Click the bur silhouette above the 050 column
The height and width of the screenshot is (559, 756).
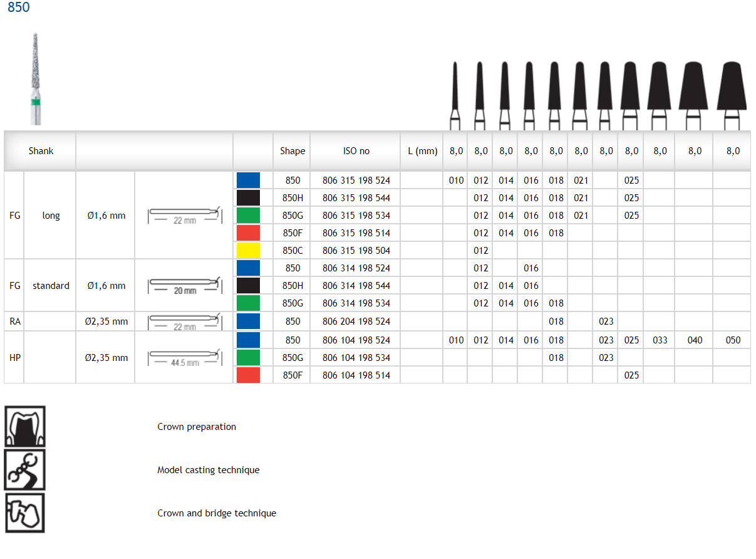click(732, 93)
